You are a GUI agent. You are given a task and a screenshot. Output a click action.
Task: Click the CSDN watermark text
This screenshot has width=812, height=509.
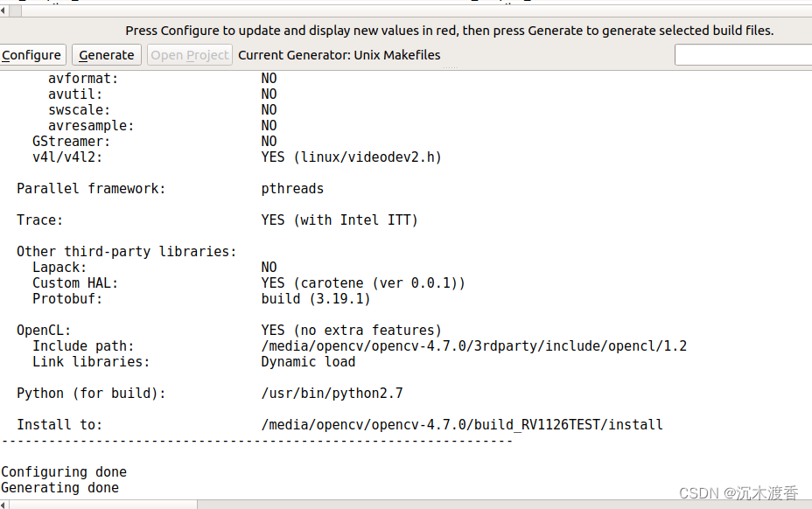[739, 492]
